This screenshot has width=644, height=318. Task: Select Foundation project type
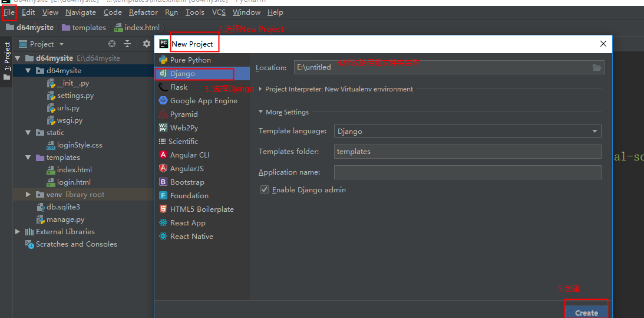pyautogui.click(x=202, y=196)
